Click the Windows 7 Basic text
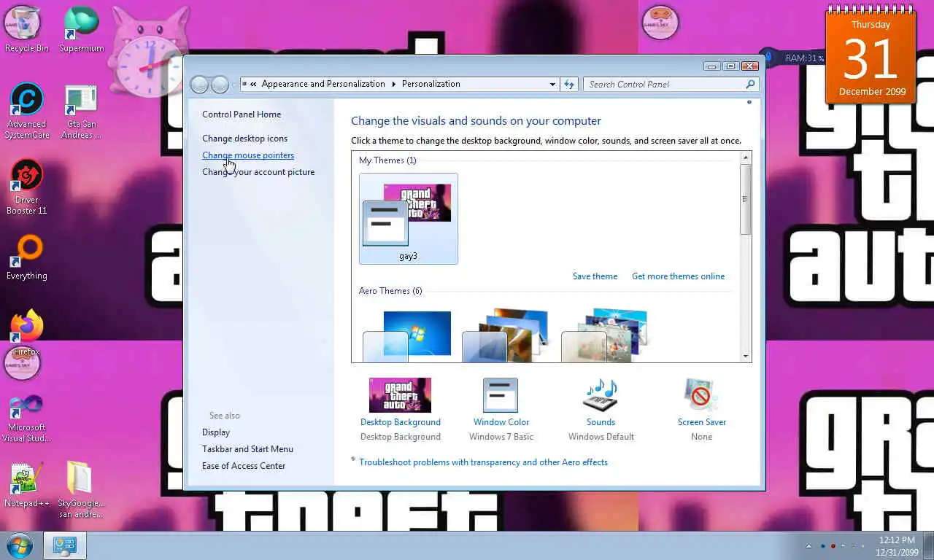Viewport: 934px width, 560px height. click(x=501, y=437)
